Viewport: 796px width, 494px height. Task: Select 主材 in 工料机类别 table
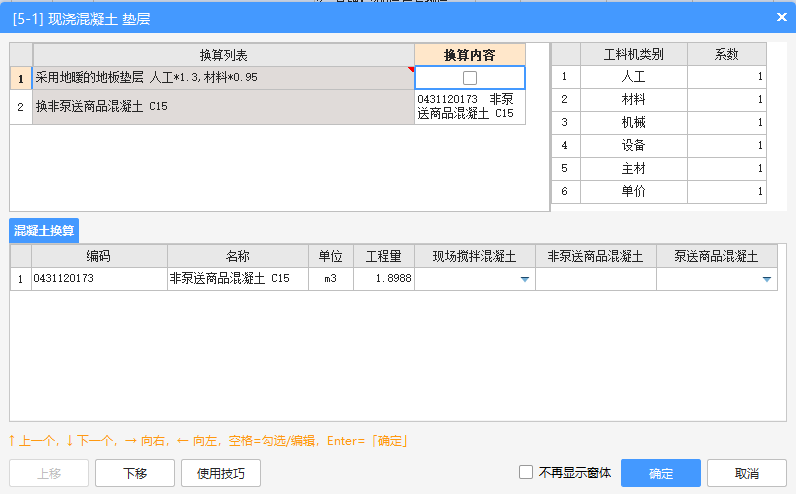634,169
